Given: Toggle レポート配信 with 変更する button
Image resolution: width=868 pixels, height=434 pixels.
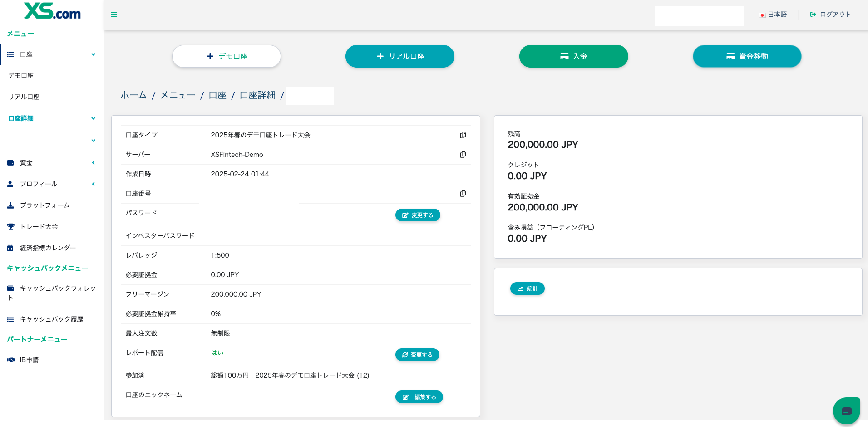Looking at the screenshot, I should 417,355.
